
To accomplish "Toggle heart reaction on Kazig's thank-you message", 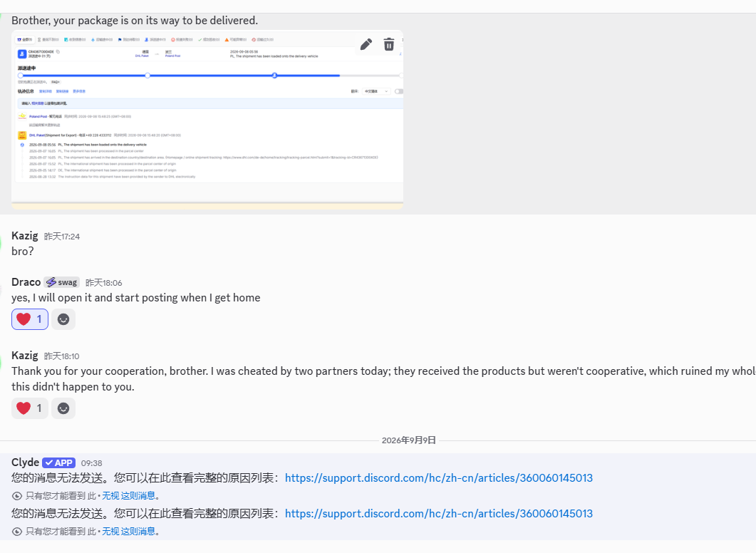I will 30,408.
